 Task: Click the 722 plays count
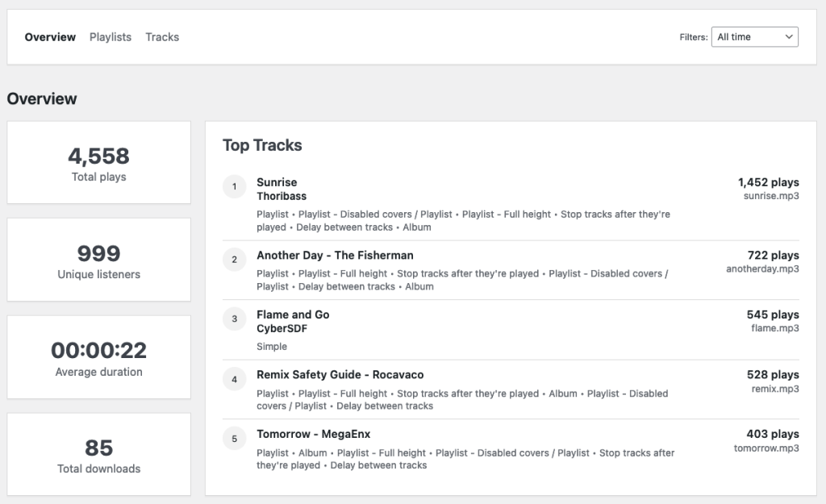774,256
